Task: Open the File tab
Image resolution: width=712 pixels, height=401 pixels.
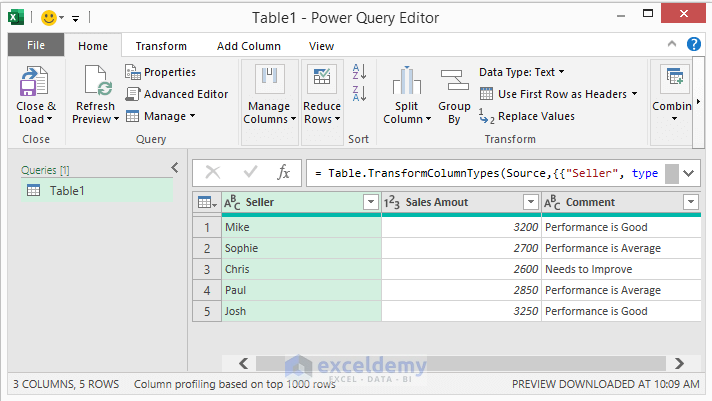Action: tap(36, 45)
